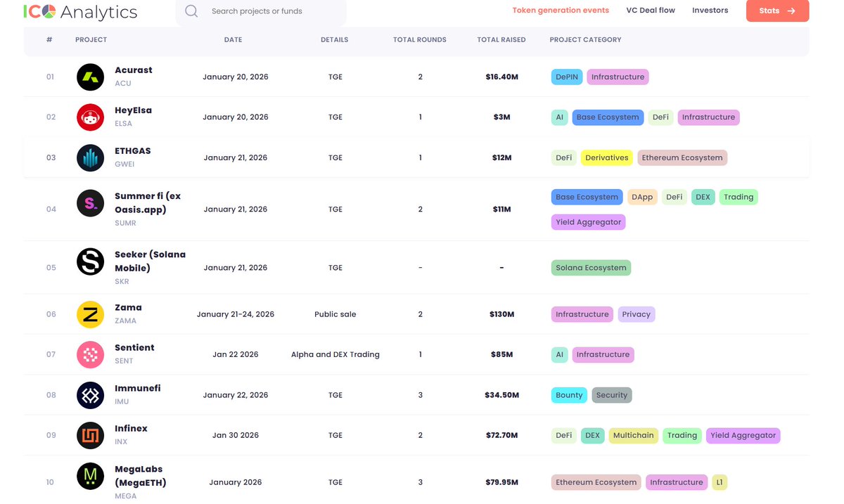
Task: Click the Jan 30 2026 date
Action: click(x=236, y=435)
